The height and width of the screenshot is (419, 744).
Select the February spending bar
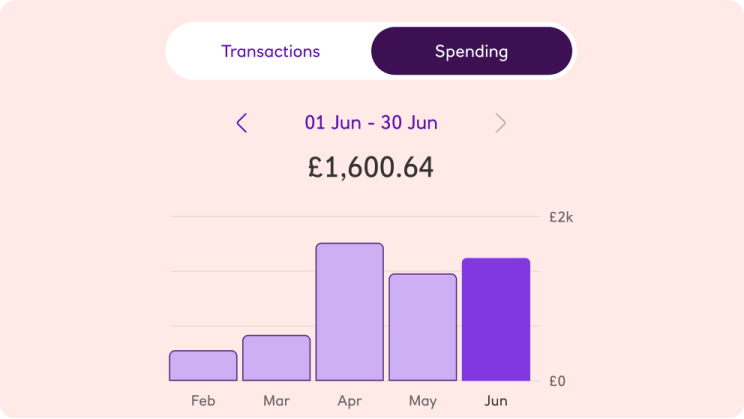click(x=203, y=366)
